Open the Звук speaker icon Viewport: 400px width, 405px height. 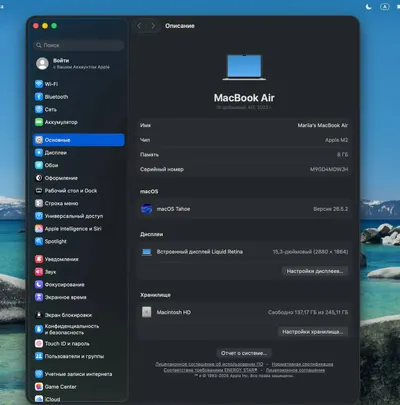coord(39,272)
